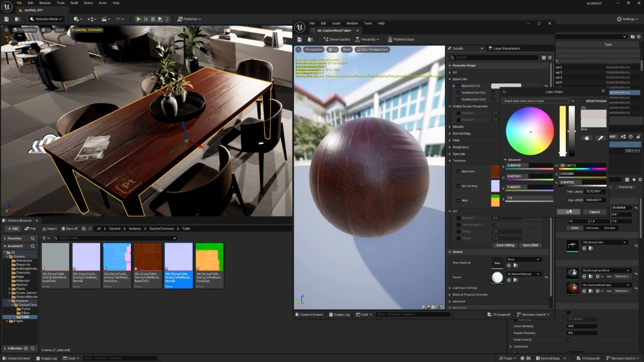Click the Save Child button
The width and height of the screenshot is (644, 362).
pos(530,245)
